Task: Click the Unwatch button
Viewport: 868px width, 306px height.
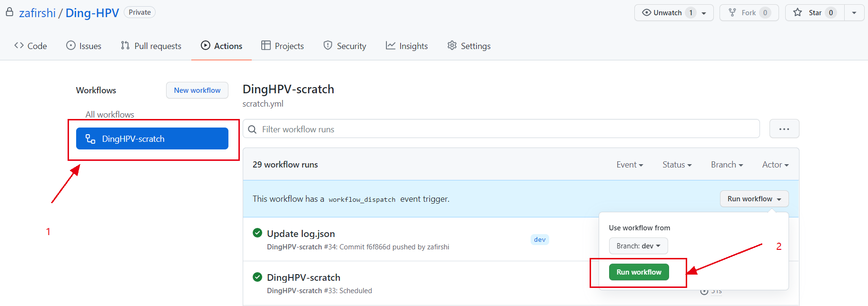Action: [674, 13]
